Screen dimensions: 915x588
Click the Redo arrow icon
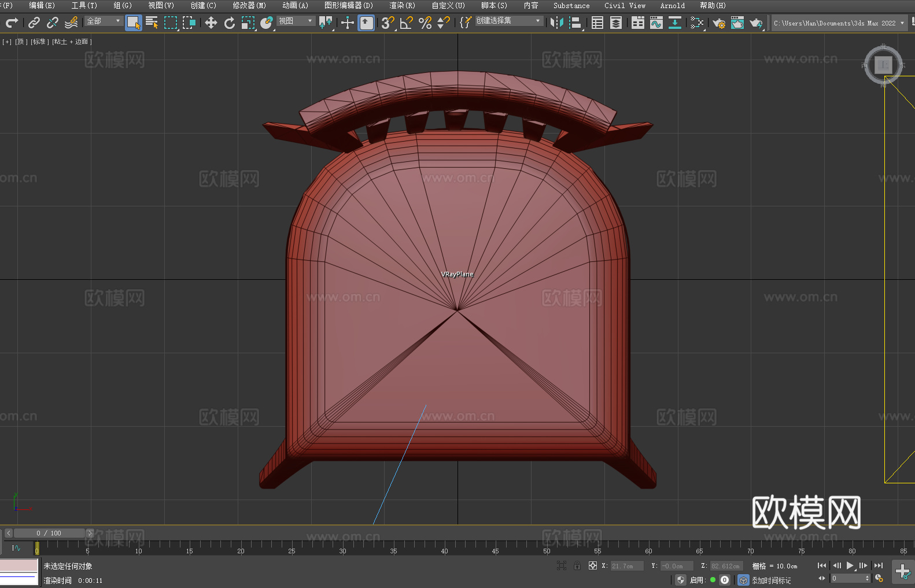click(x=12, y=23)
